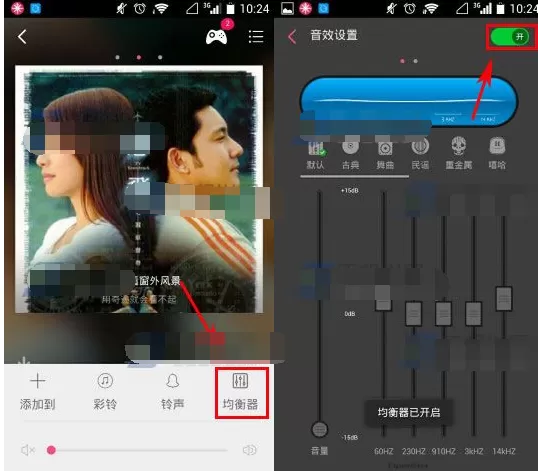Tap the blue equalizer waveform display
The image size is (538, 471).
408,102
